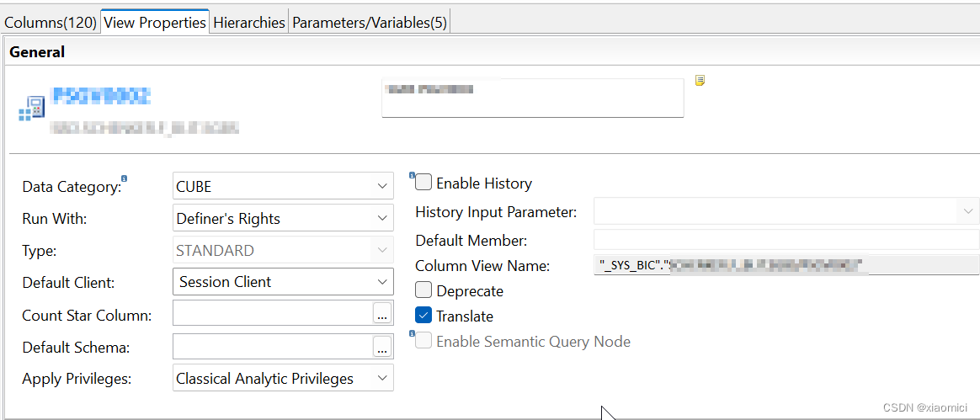
Task: Open the Default Client dropdown
Action: point(282,282)
